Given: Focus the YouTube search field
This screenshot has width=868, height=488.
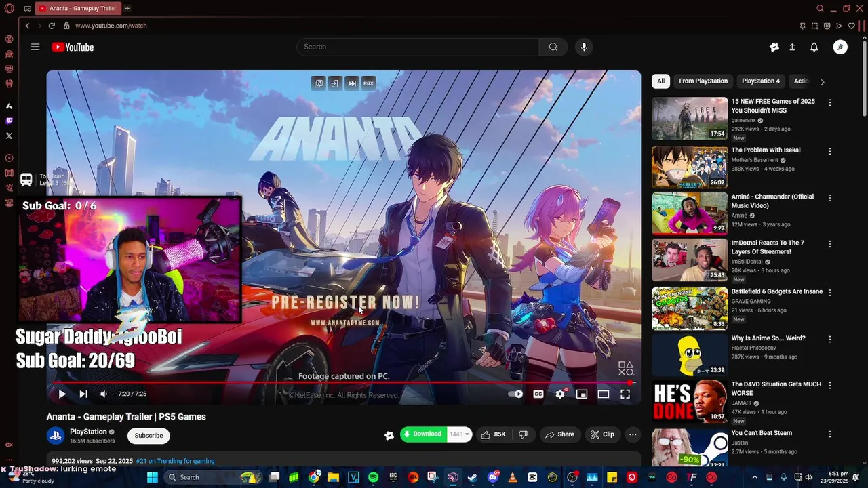Looking at the screenshot, I should [x=418, y=47].
